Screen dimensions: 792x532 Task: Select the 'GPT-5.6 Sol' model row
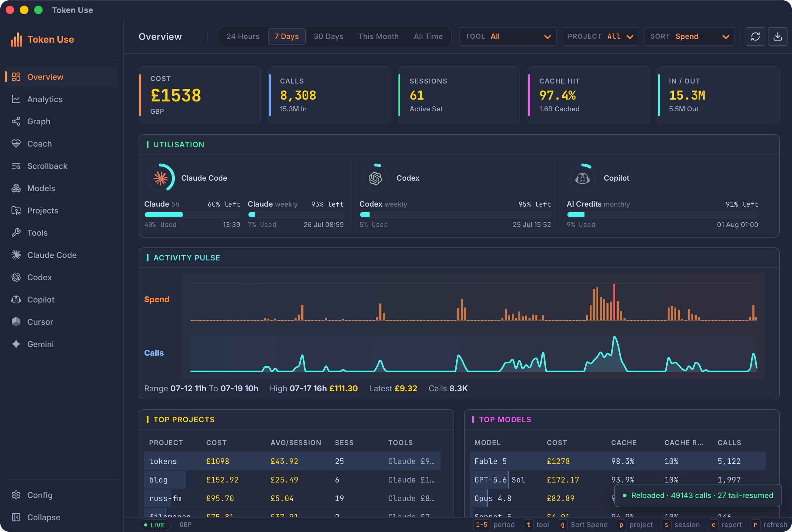click(618, 480)
